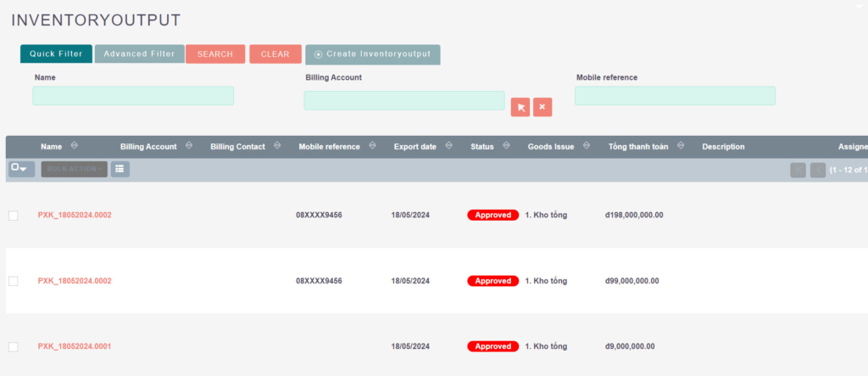
Task: Open the select-all dropdown in list toolbar
Action: 21,169
